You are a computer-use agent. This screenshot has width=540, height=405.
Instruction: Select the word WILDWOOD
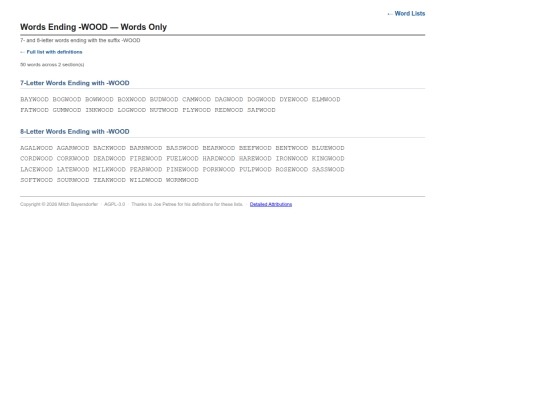click(146, 180)
